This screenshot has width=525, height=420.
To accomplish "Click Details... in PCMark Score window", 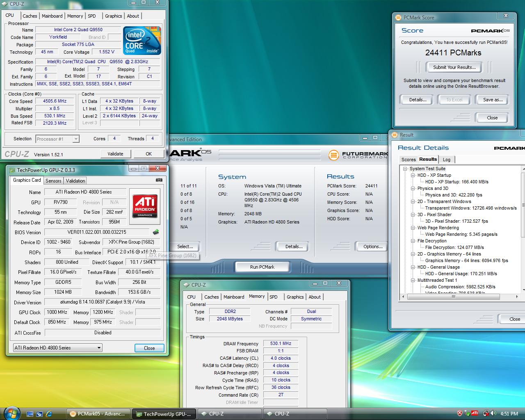I will (418, 100).
